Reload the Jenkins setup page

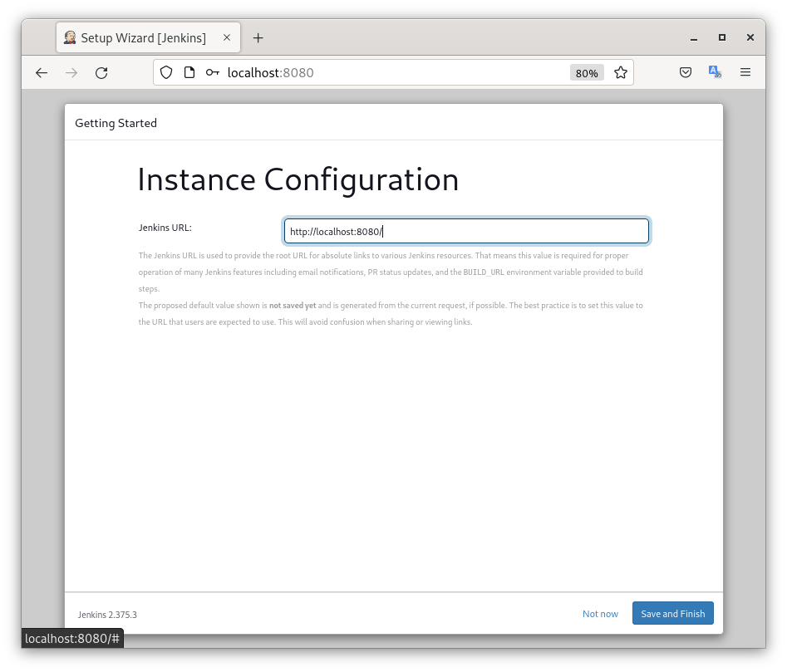click(x=101, y=73)
